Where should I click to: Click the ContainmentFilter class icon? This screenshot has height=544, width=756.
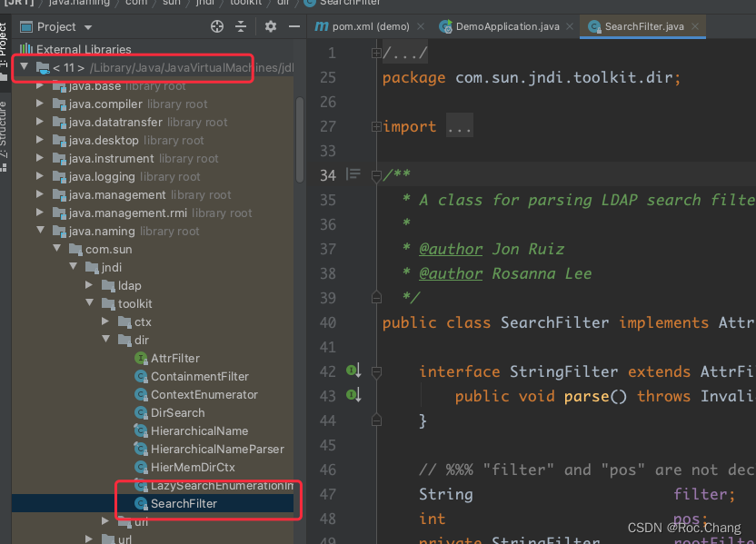(x=141, y=376)
